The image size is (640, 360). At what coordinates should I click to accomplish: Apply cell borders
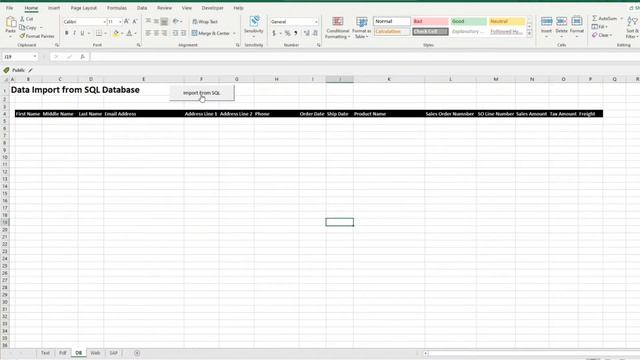(x=99, y=33)
